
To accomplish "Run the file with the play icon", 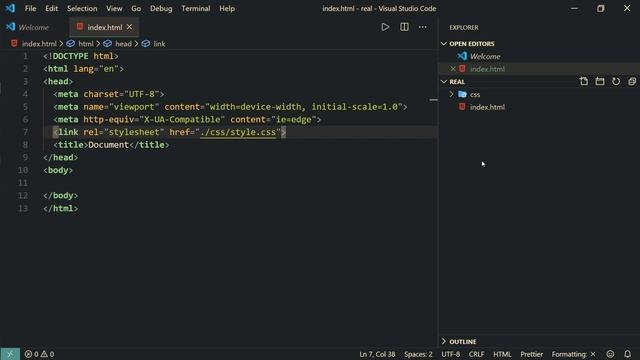I will [x=385, y=27].
